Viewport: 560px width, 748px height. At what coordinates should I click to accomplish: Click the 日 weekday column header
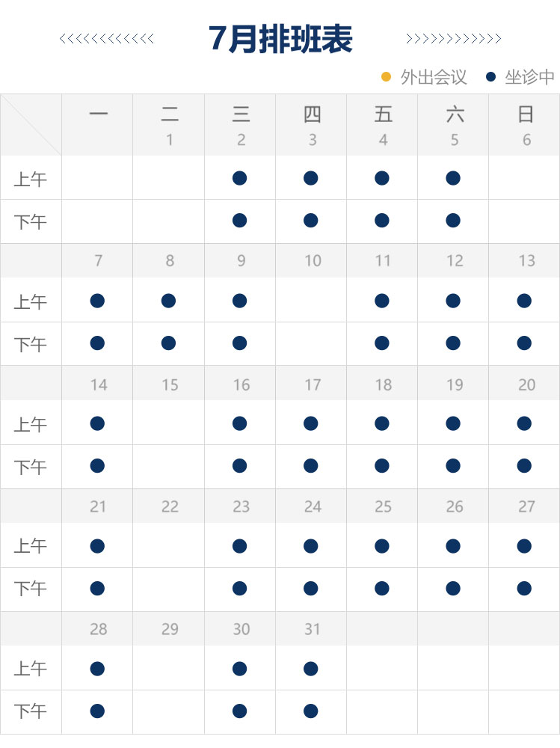point(526,114)
